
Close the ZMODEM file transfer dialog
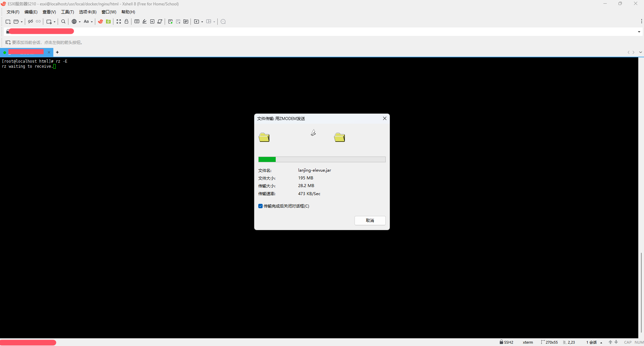[385, 118]
